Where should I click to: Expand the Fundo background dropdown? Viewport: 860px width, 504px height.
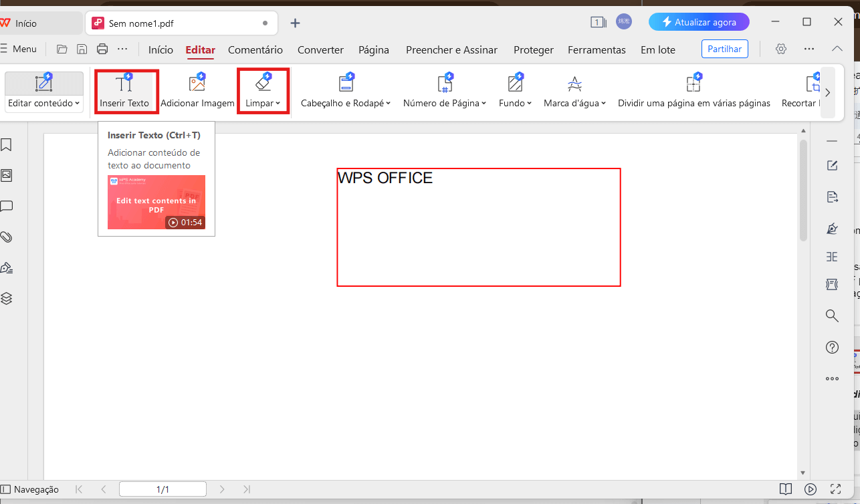(x=516, y=92)
